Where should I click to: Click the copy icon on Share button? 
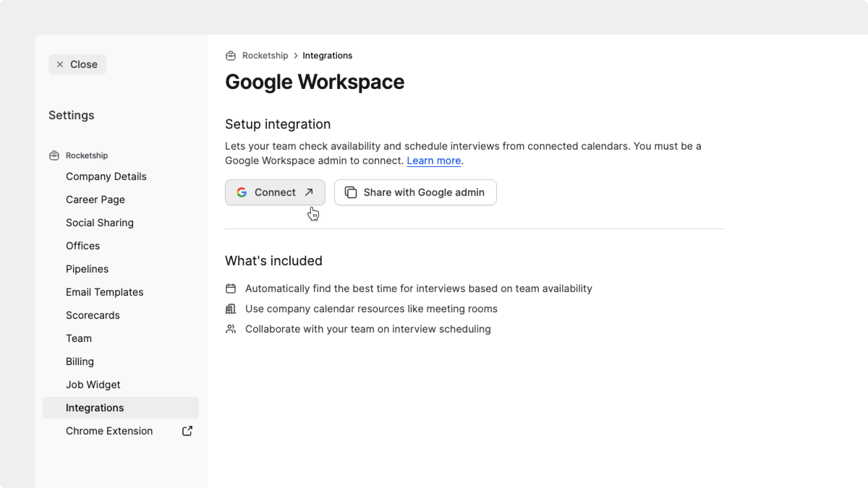pyautogui.click(x=350, y=192)
